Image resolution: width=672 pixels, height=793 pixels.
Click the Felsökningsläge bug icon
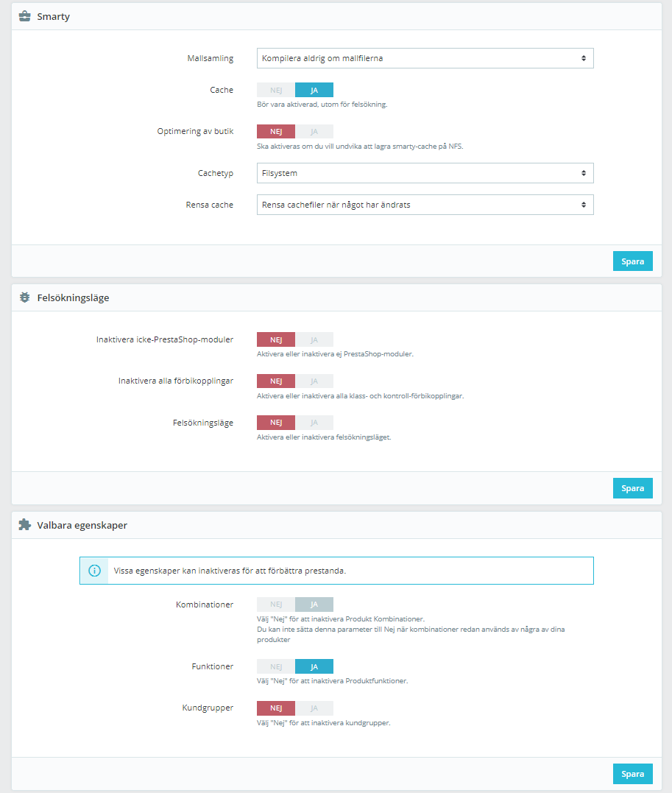(x=24, y=297)
